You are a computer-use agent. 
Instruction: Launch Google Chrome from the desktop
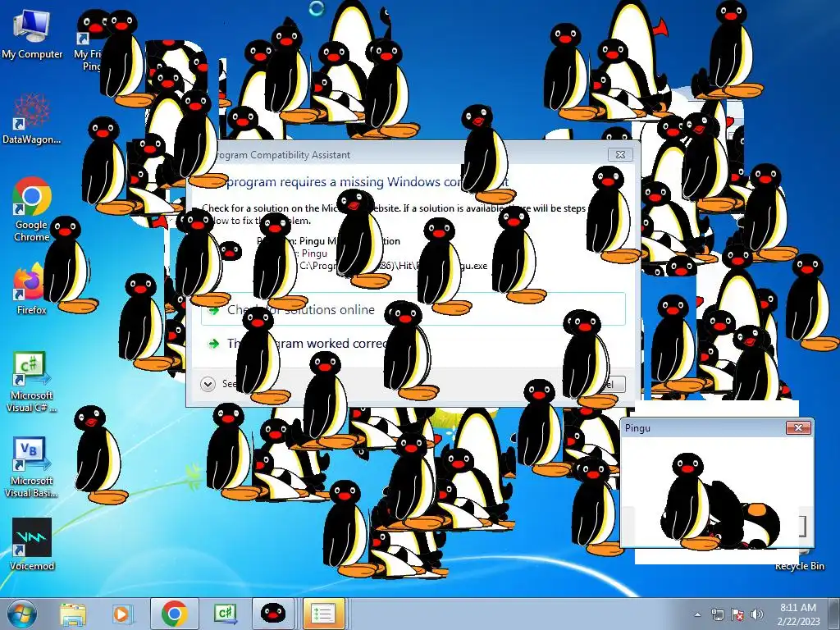pyautogui.click(x=32, y=209)
